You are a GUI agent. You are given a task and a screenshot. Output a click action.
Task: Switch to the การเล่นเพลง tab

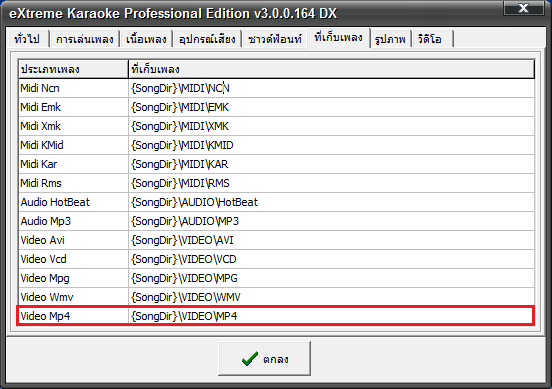coord(84,38)
